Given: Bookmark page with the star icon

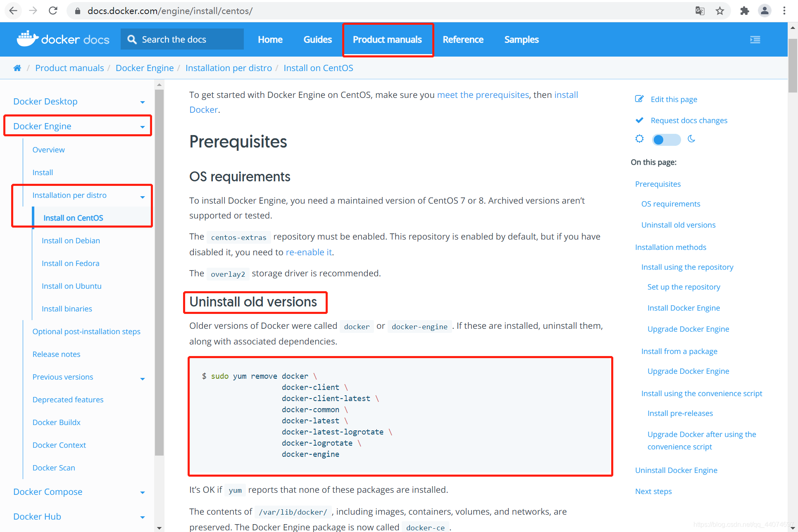Looking at the screenshot, I should click(x=720, y=11).
